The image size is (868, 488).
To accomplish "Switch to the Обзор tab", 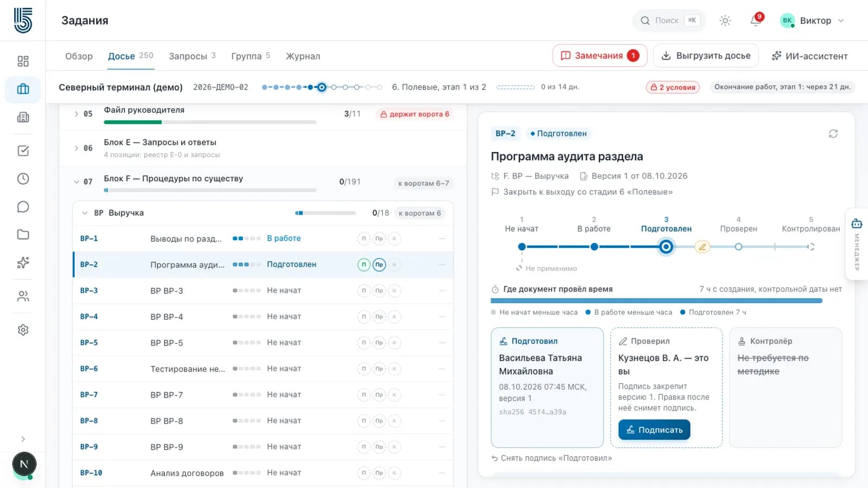I will click(x=79, y=56).
